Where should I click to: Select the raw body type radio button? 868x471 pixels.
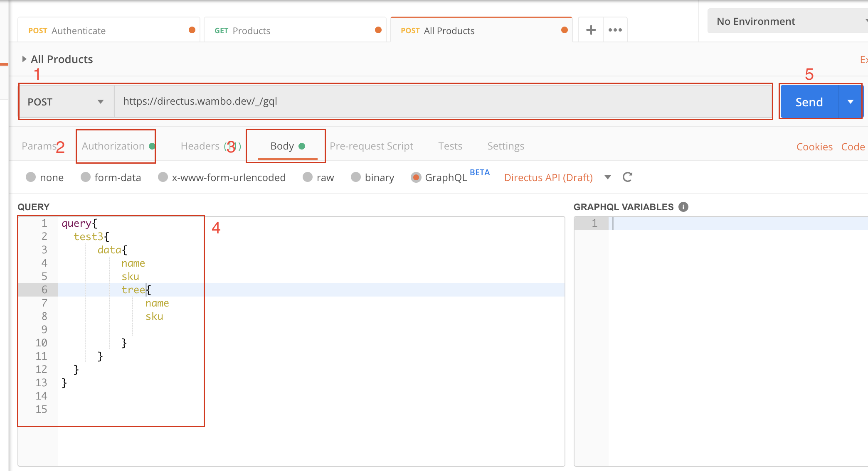point(307,177)
